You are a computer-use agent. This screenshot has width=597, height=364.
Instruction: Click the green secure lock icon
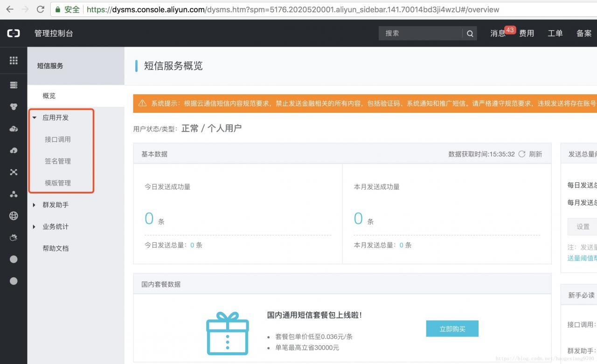pyautogui.click(x=57, y=9)
